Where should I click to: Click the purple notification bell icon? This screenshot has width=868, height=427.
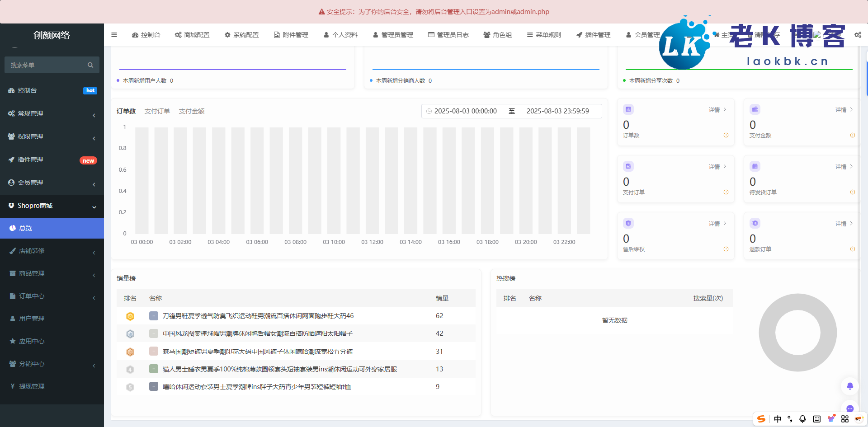pyautogui.click(x=850, y=386)
